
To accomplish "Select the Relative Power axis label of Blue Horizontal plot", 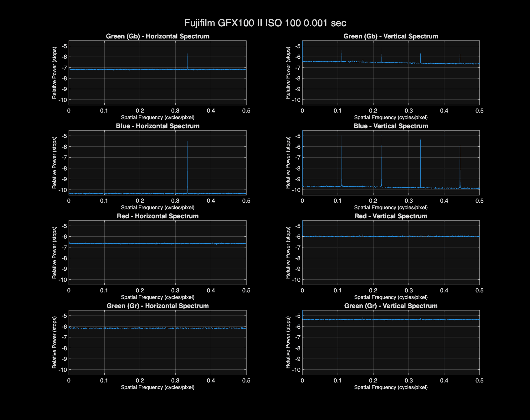I will click(x=54, y=163).
